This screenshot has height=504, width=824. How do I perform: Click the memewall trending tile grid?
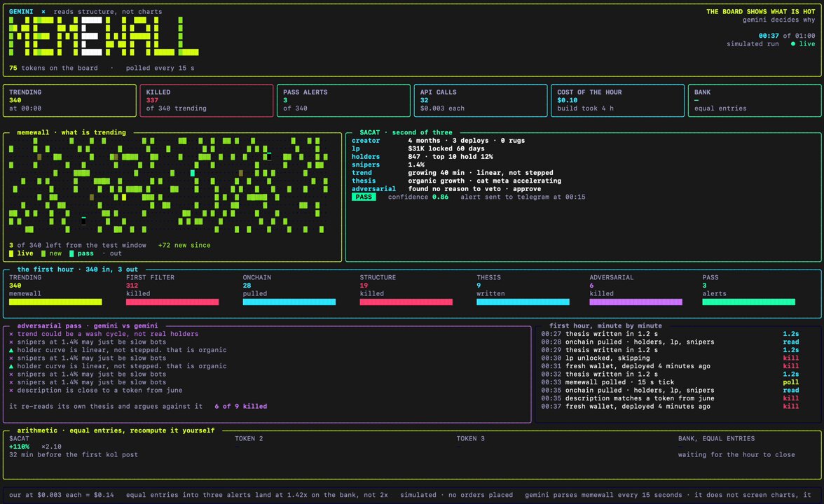click(x=169, y=185)
